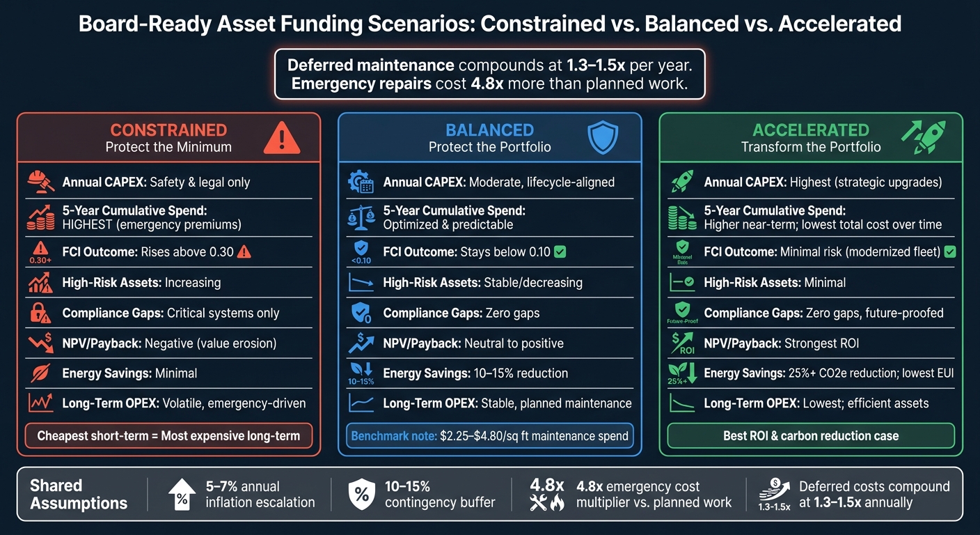Screen dimensions: 980x535
Task: Click Energy Savings: 10–15% reduction
Action: coord(475,373)
